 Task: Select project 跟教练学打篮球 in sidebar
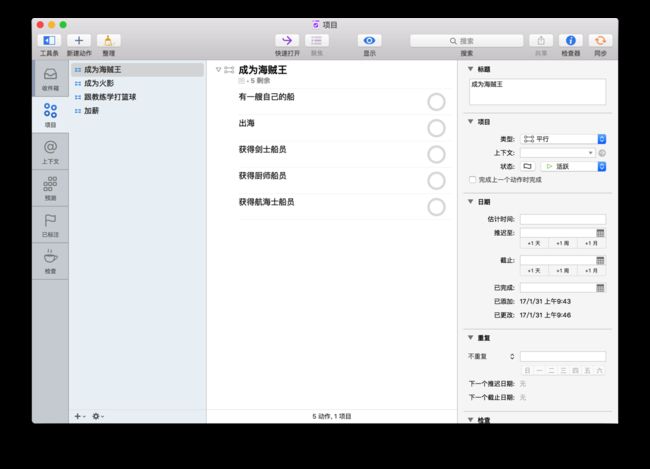coord(137,97)
